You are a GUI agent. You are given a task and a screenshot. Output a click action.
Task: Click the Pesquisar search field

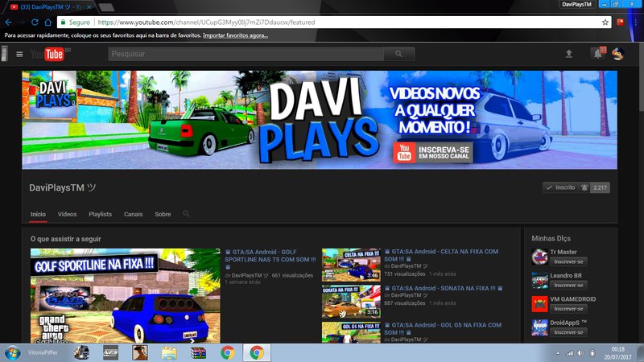click(x=246, y=54)
